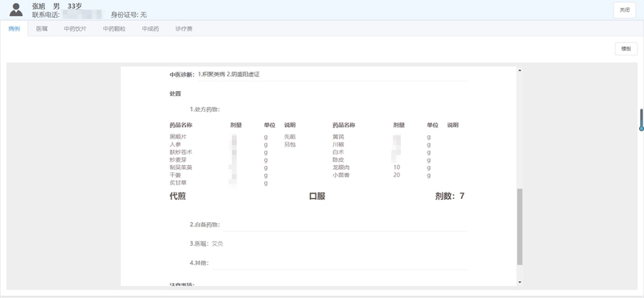The height and width of the screenshot is (298, 644).
Task: Switch to the 病例 tab
Action: click(x=14, y=29)
